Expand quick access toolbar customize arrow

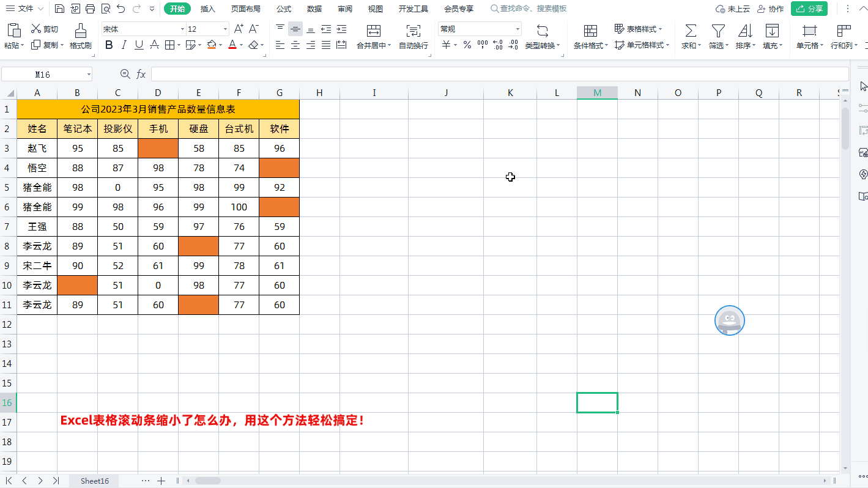tap(152, 9)
